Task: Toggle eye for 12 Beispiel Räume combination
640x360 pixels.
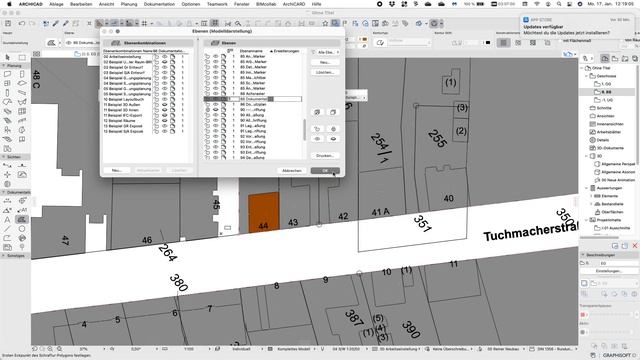Action: point(164,120)
